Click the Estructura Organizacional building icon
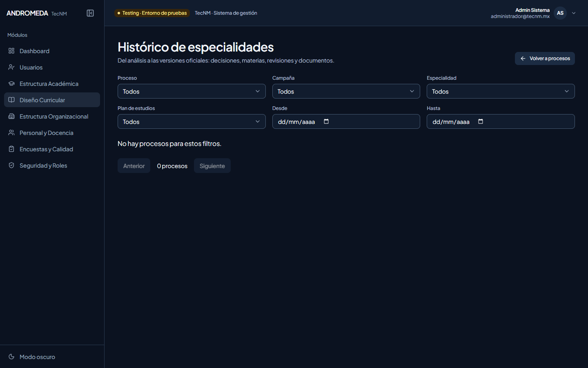This screenshot has width=588, height=368. [x=11, y=116]
